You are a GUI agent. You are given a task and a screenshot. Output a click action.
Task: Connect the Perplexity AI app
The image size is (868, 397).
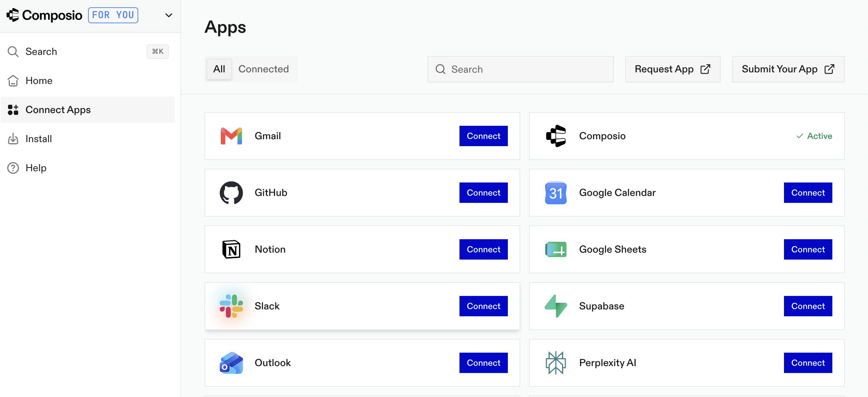click(808, 363)
